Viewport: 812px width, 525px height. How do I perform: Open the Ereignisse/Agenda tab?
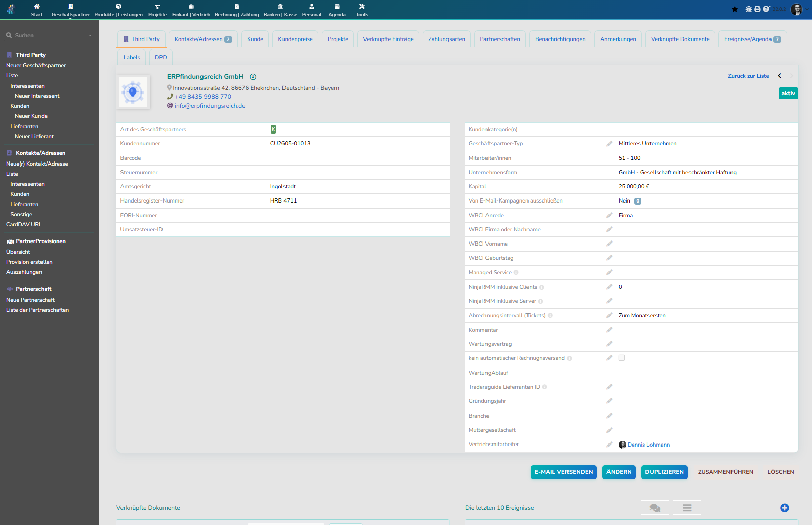(752, 39)
